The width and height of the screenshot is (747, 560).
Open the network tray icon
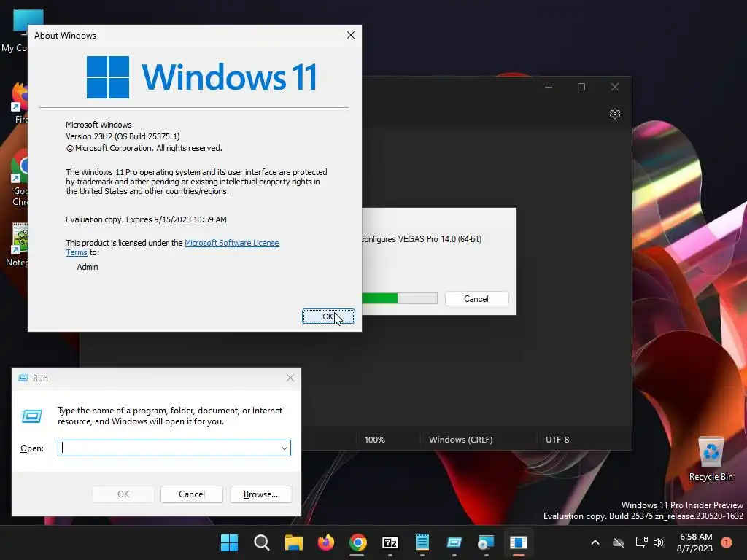641,542
